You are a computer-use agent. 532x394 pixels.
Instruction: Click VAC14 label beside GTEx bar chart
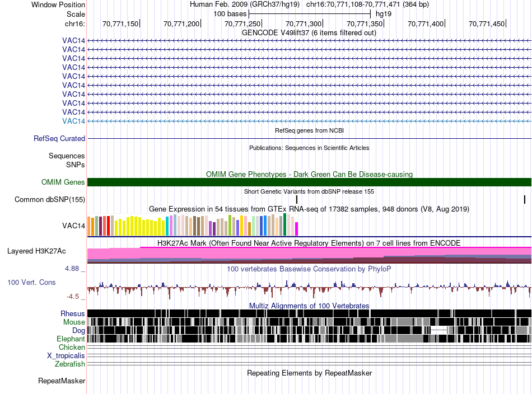tap(73, 226)
